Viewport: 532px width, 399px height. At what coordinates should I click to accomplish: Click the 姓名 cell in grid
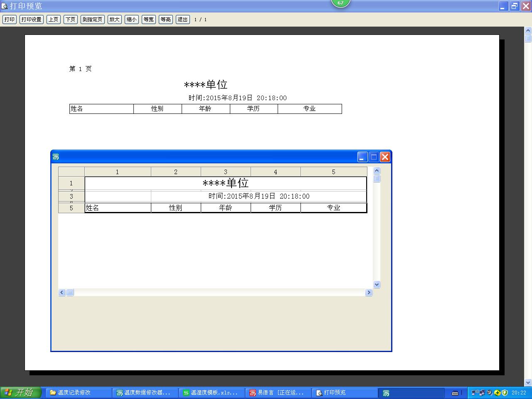[118, 208]
